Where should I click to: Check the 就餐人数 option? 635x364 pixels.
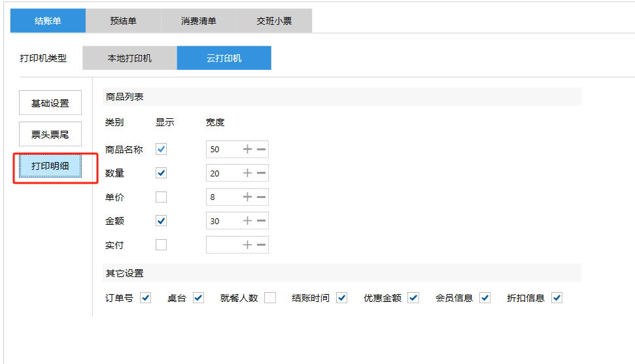270,298
